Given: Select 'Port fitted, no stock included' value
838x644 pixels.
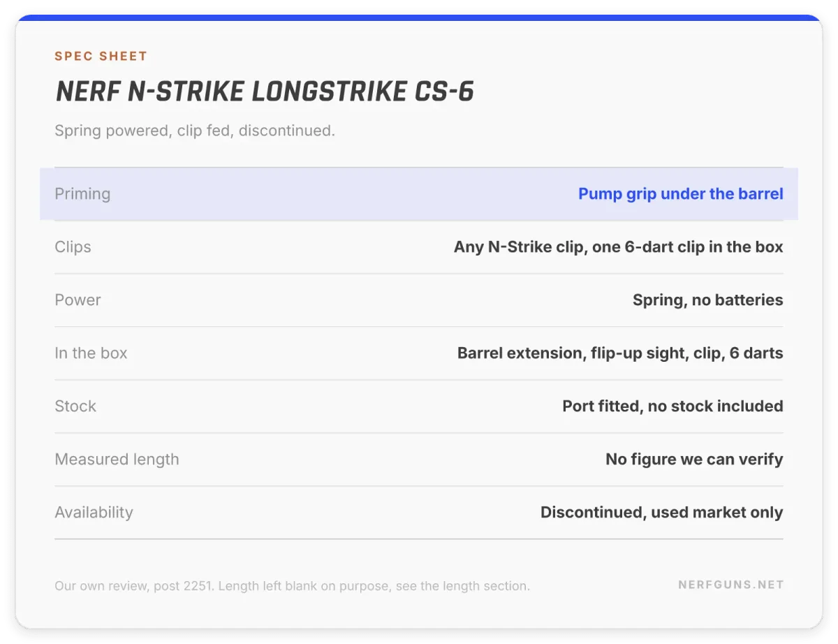Looking at the screenshot, I should [x=673, y=406].
